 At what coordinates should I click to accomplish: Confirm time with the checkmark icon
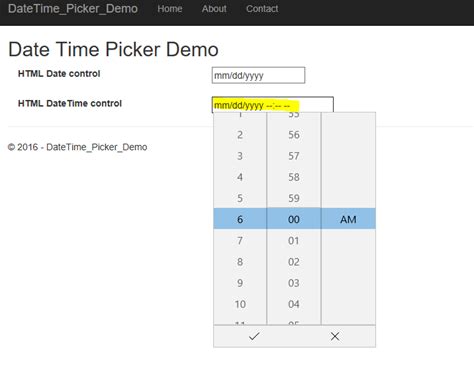click(254, 336)
